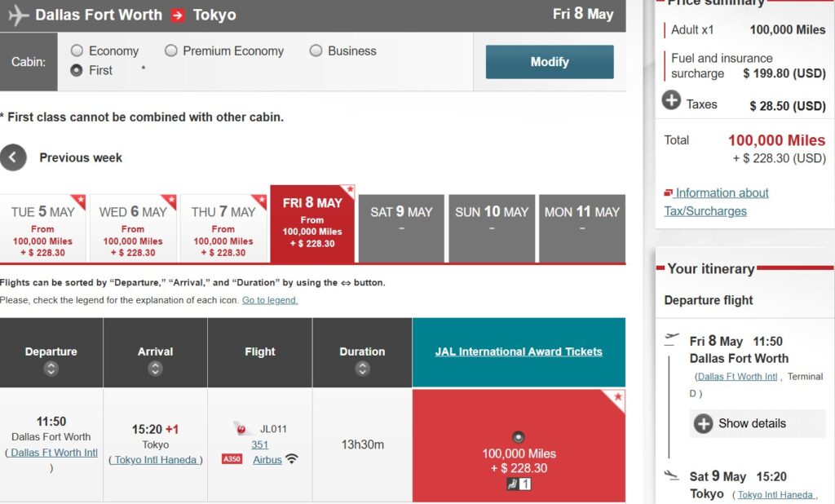Viewport: 835px width, 504px height.
Task: Click the 11:50 departure time in table
Action: click(51, 422)
